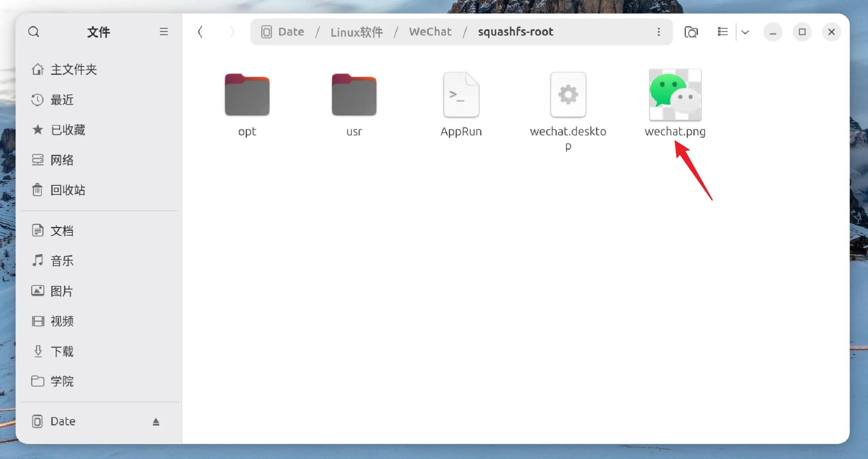Open Pictures (图片) in sidebar
The image size is (868, 459).
[x=99, y=291]
